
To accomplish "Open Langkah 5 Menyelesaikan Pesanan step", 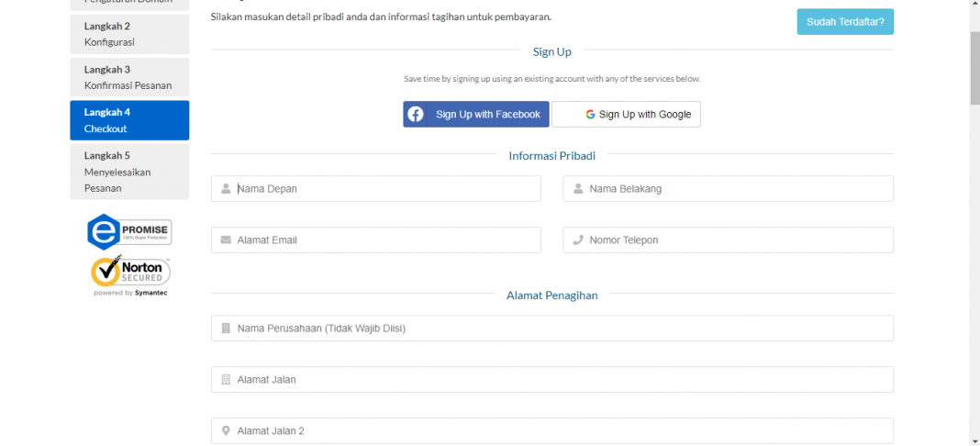I will pos(129,172).
